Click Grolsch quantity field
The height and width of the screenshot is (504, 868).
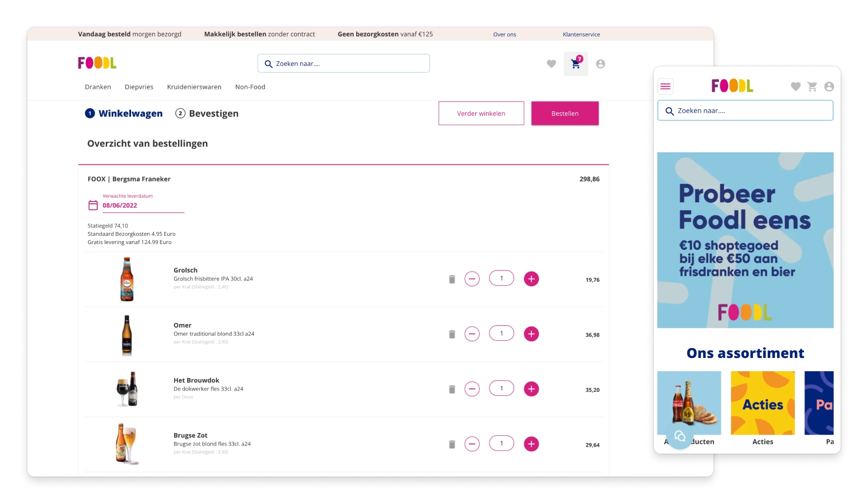coord(502,278)
